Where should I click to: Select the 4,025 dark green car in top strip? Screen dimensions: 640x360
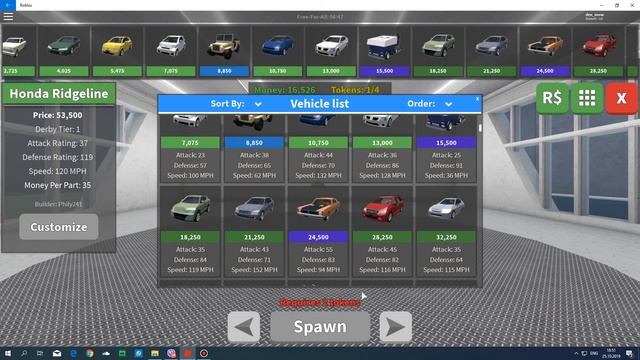(x=64, y=51)
